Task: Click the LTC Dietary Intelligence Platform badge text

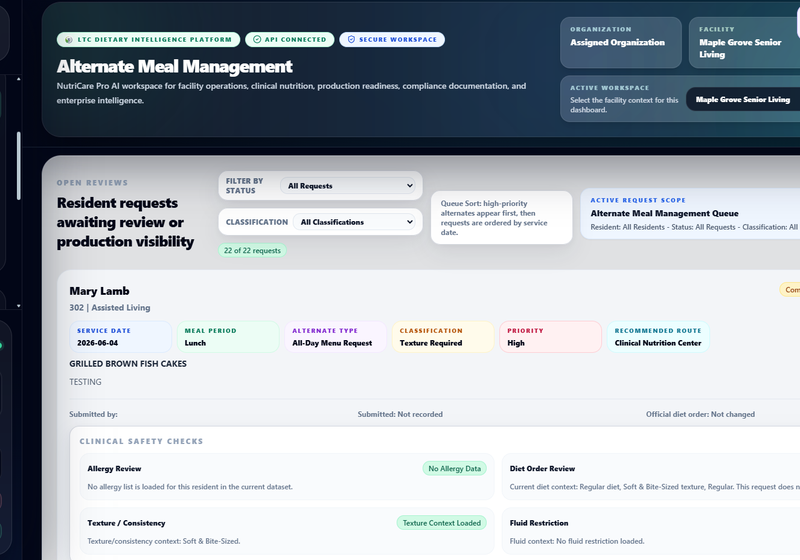Action: pos(155,39)
